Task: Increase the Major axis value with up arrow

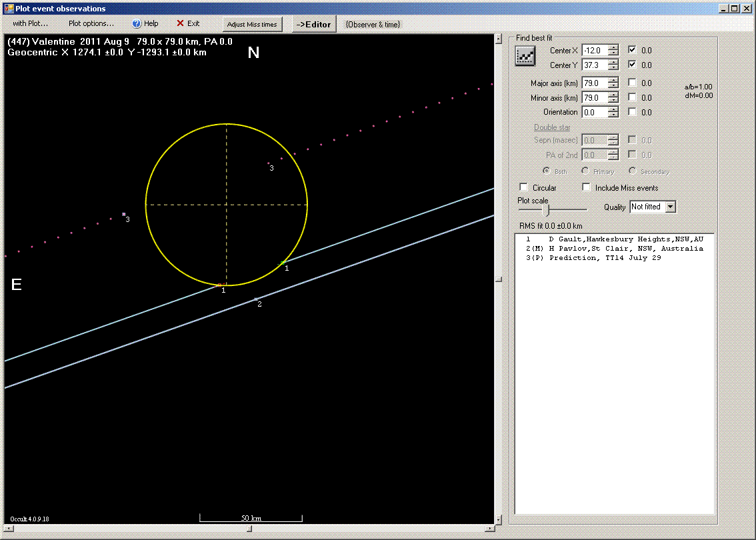Action: [613, 81]
